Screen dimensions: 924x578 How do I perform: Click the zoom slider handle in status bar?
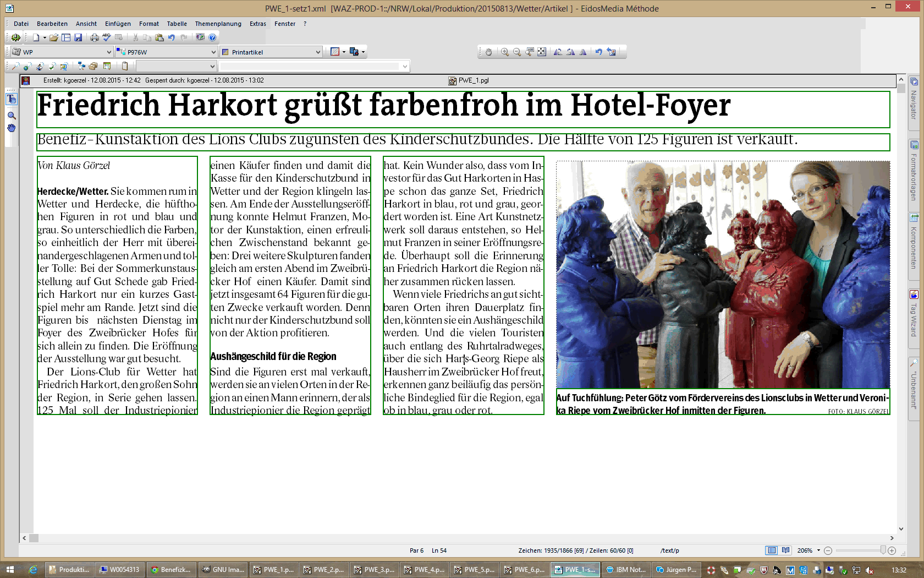[883, 550]
